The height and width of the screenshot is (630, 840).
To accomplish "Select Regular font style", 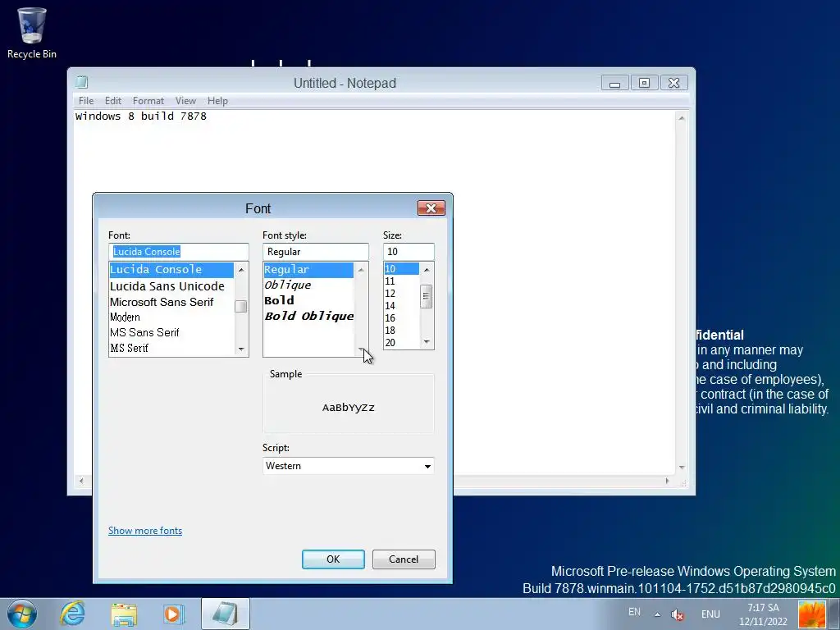I will (x=308, y=269).
